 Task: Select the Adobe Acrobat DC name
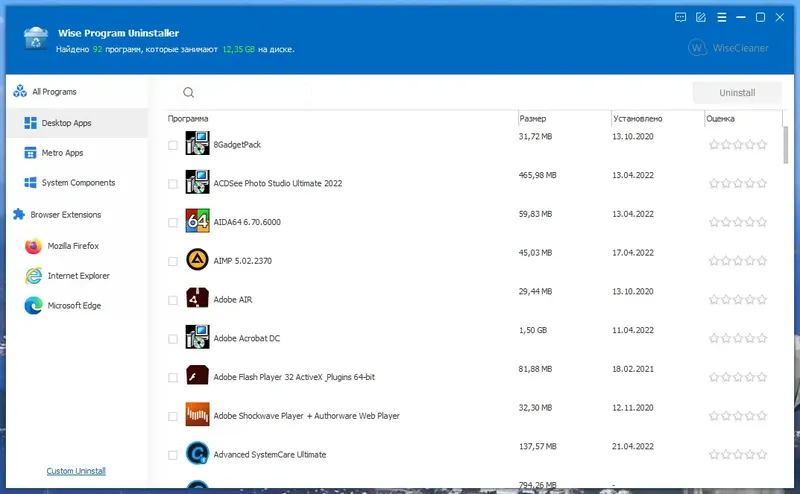pos(246,338)
